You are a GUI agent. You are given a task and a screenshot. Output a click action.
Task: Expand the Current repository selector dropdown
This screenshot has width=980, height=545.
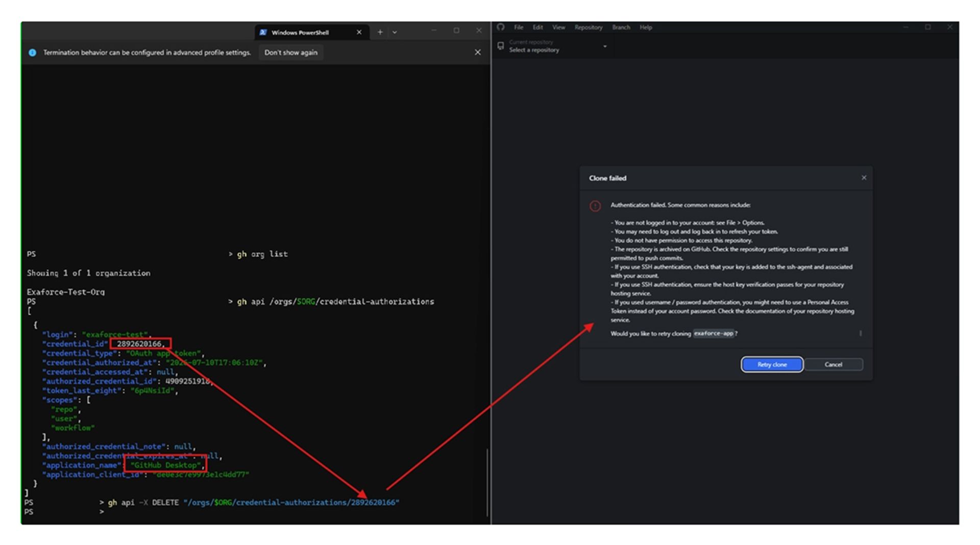[553, 46]
